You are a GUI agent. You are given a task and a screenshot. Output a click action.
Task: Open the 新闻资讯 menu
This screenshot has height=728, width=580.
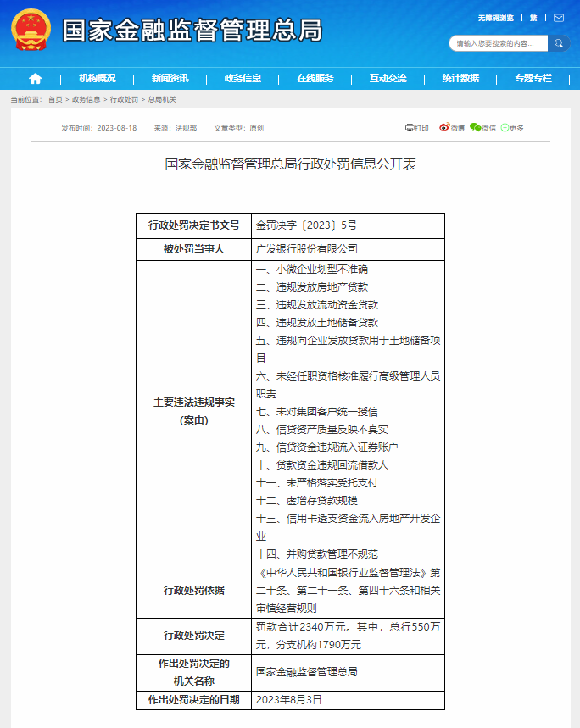[x=170, y=78]
